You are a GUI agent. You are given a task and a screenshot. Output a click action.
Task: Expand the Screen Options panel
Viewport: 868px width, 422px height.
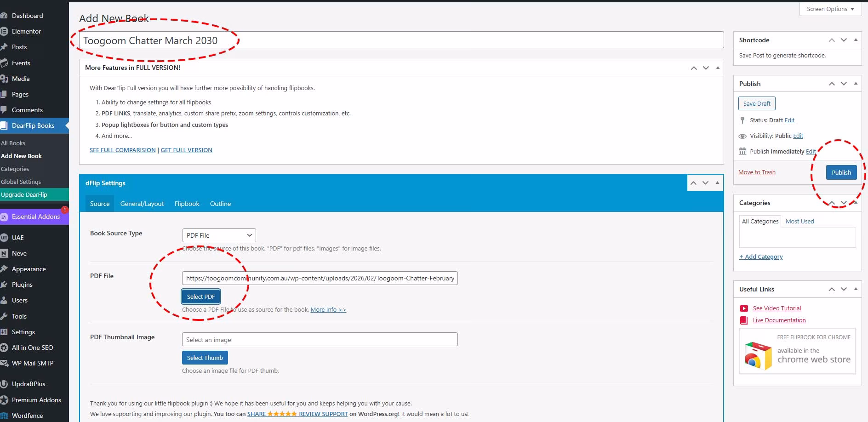[x=830, y=9]
